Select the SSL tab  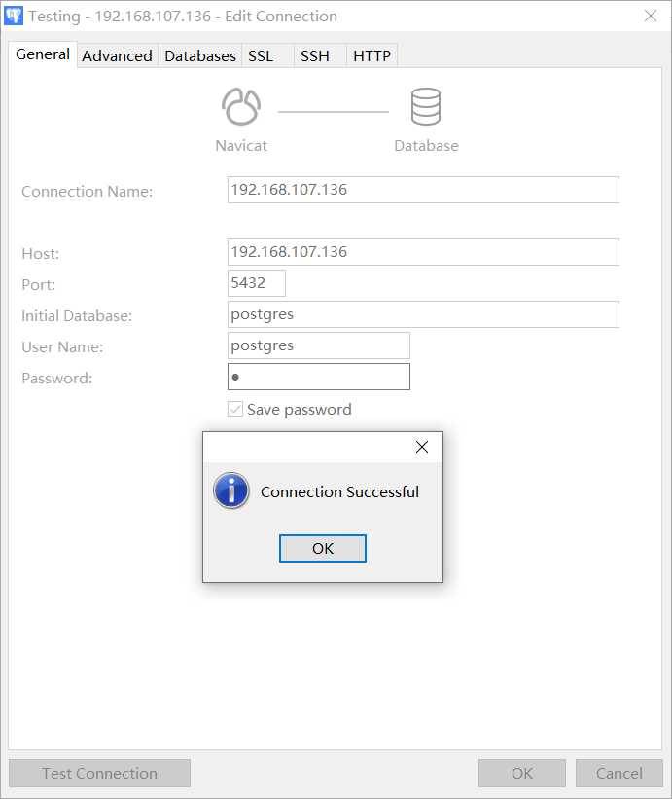pyautogui.click(x=261, y=55)
